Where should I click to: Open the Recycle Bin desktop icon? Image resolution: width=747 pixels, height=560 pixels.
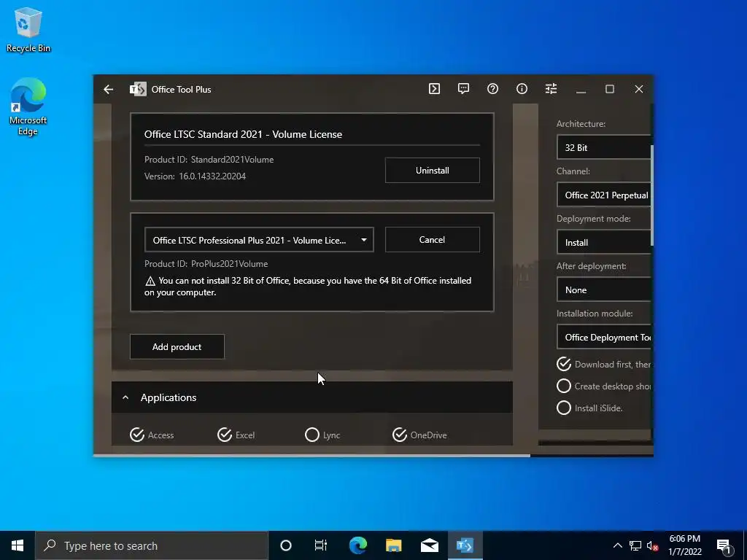tap(28, 30)
